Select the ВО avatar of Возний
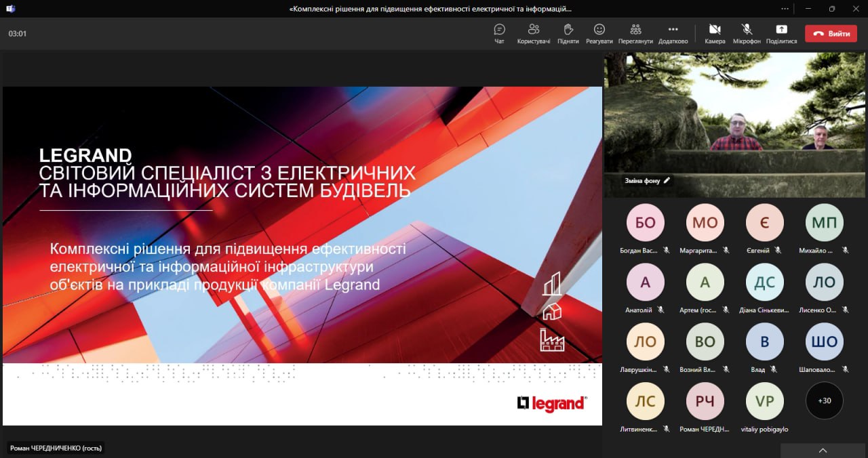The height and width of the screenshot is (458, 868). click(x=705, y=342)
